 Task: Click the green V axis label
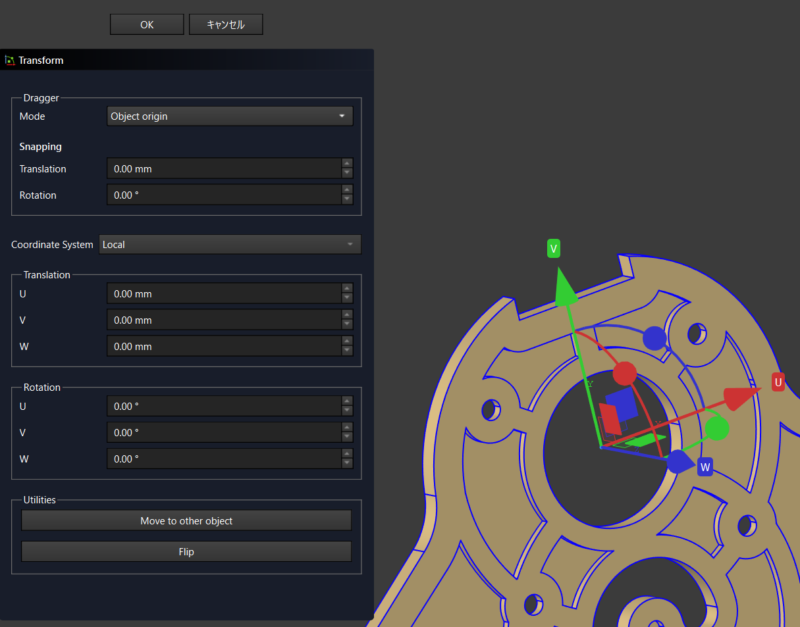coord(554,248)
